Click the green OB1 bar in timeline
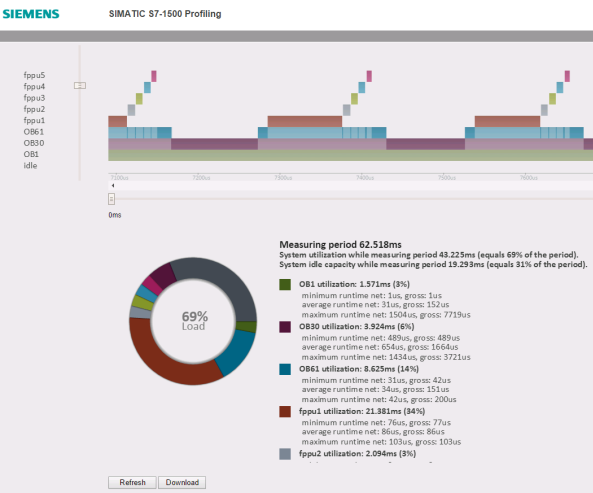This screenshot has height=493, width=593. click(351, 155)
